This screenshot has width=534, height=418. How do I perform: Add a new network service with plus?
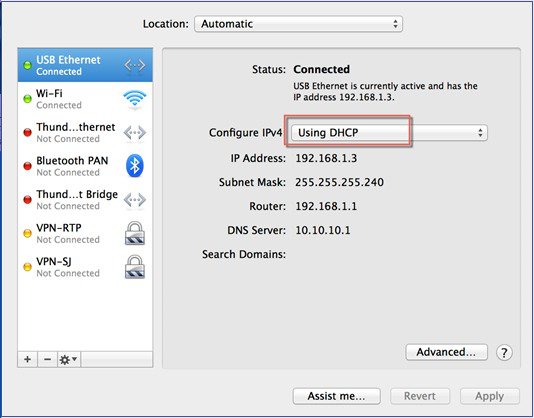(x=28, y=359)
